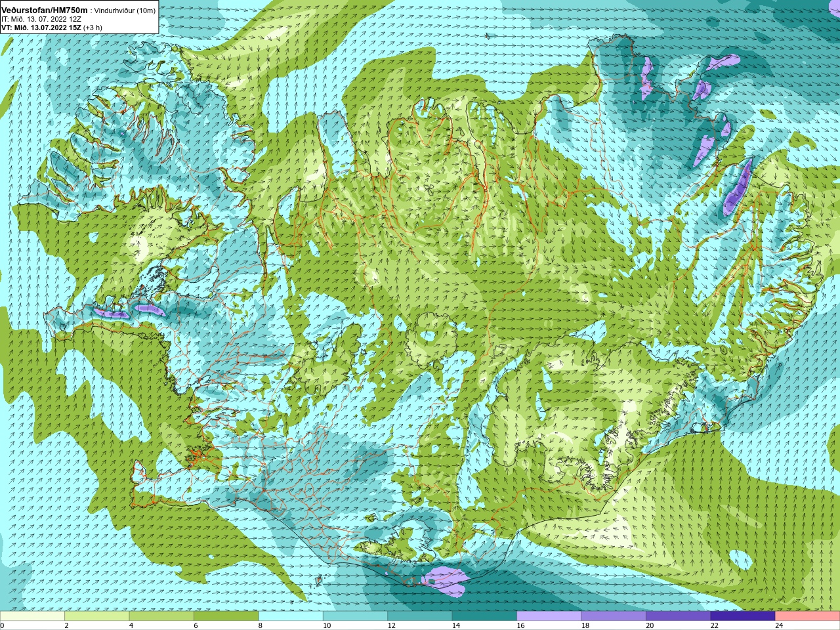Screen dimensions: 840x630
Task: Pick the 20–22 violet legend swatch
Action: tap(678, 616)
